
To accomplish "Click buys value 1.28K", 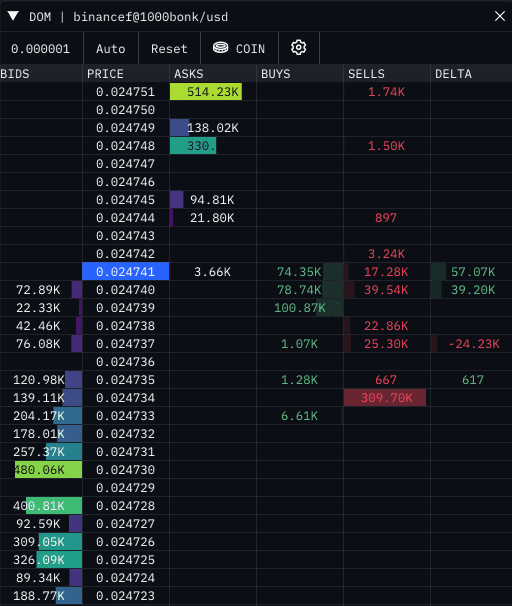I will (299, 380).
